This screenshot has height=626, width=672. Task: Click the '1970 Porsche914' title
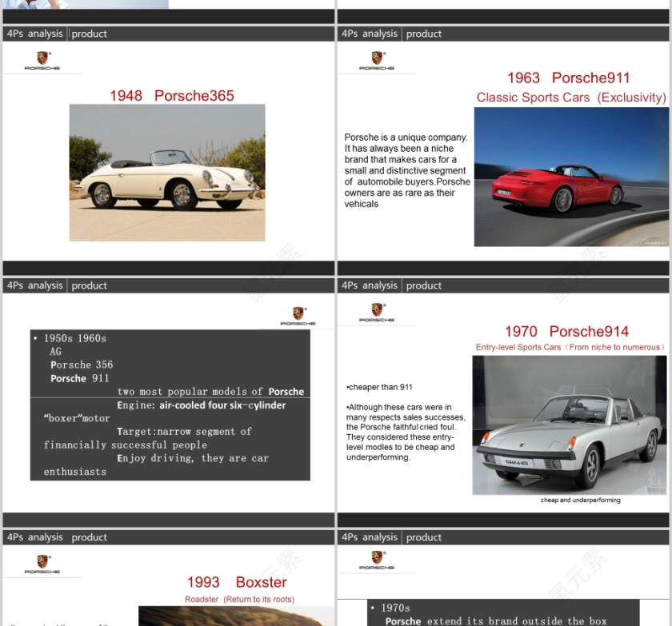566,332
